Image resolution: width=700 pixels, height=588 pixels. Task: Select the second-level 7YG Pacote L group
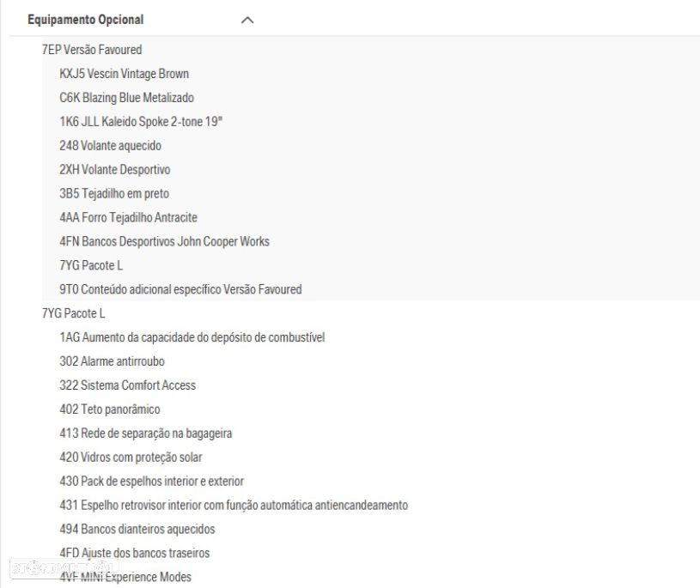click(x=74, y=314)
